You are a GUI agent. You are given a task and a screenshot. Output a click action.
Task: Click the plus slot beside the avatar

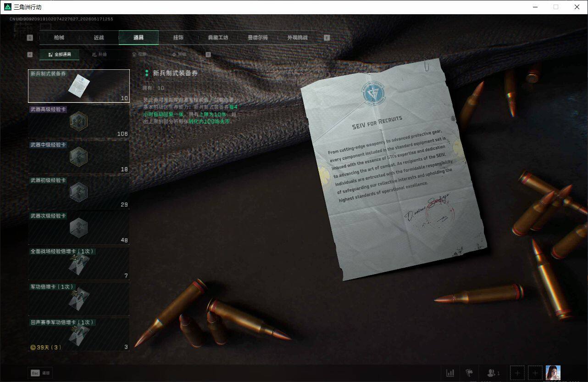click(x=535, y=373)
